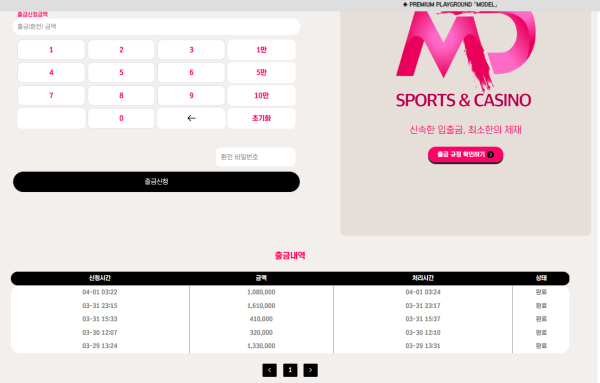600x383 pixels.
Task: Select page 1 in pagination
Action: click(290, 370)
